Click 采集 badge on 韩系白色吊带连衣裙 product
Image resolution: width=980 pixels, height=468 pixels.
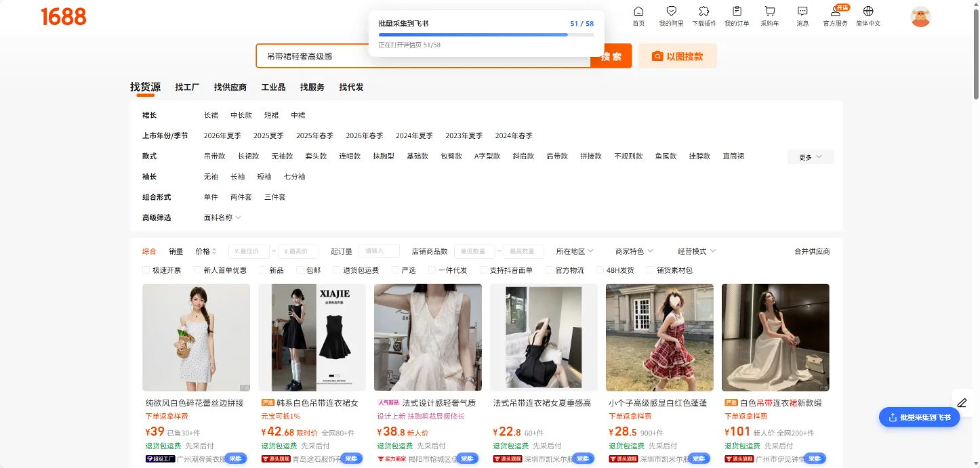[351, 459]
